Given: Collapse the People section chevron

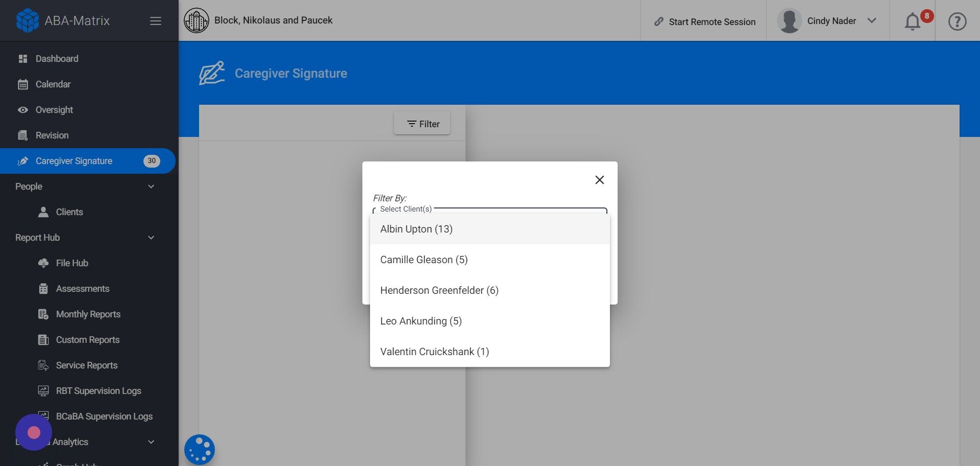Looking at the screenshot, I should [151, 187].
